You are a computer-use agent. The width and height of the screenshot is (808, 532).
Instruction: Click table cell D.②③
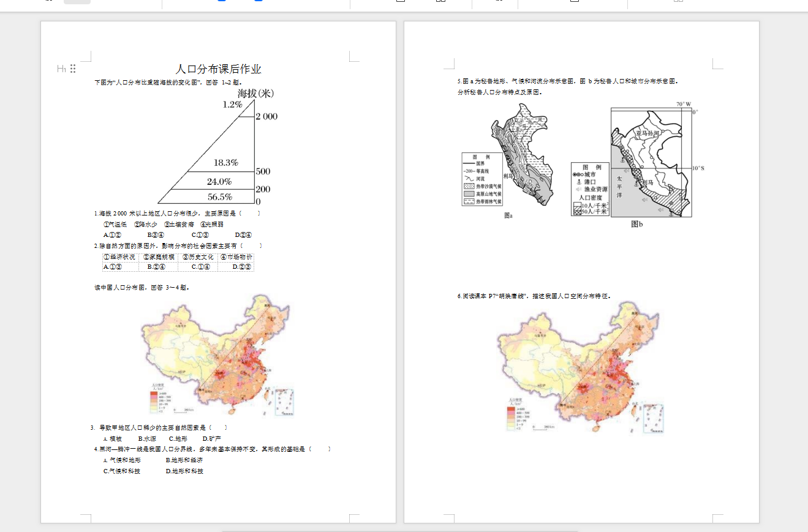235,267
